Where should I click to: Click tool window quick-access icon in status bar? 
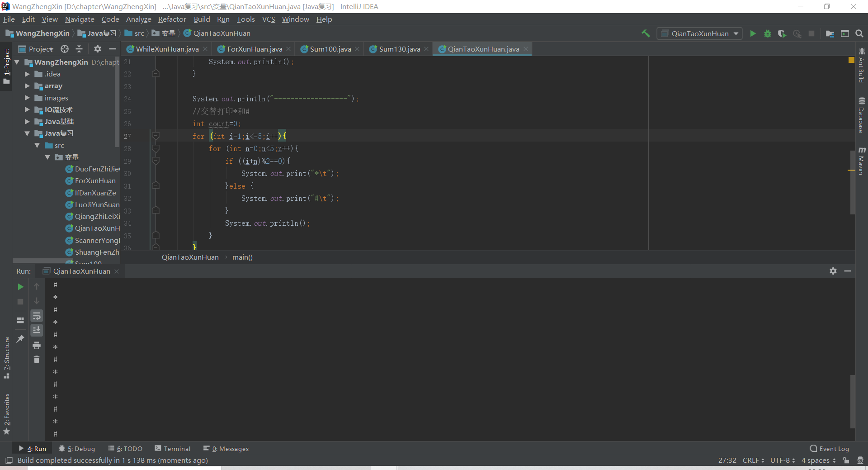point(9,461)
